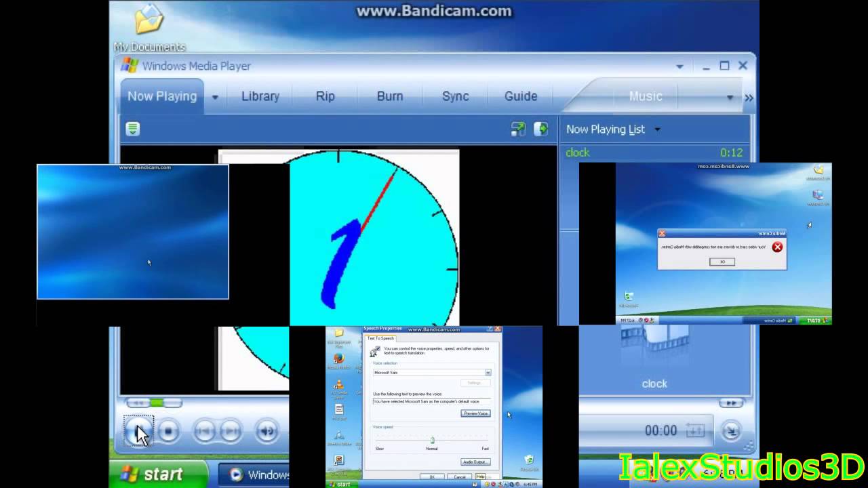Open the Music tab

(x=646, y=96)
